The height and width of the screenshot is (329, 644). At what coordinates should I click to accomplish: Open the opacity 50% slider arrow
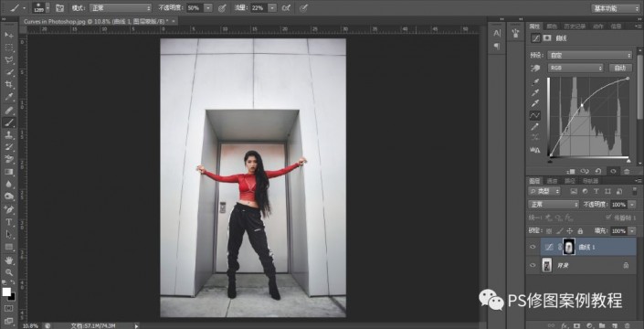click(208, 8)
